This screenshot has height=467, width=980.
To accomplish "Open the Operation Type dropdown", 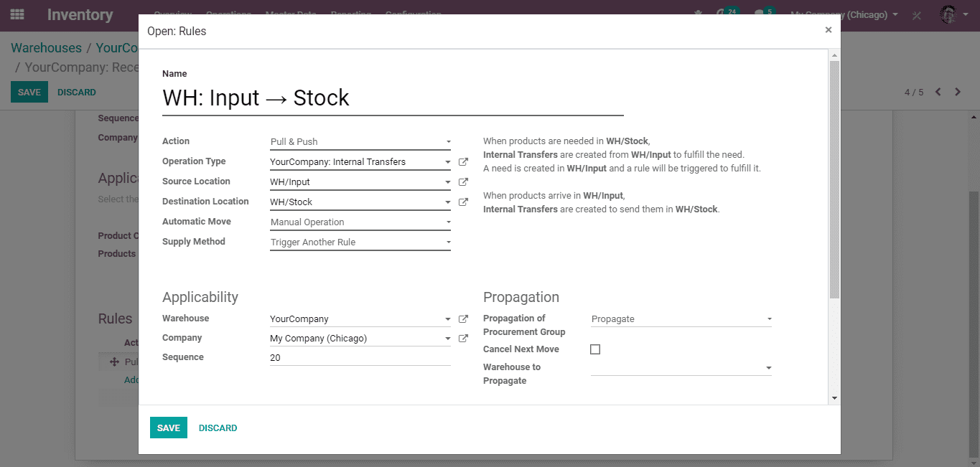I will pos(360,162).
